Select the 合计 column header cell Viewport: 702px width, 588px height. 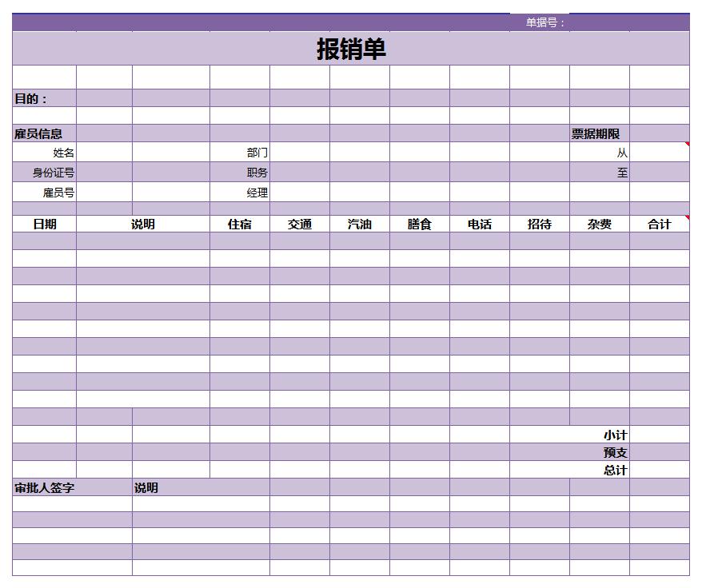[x=659, y=224]
